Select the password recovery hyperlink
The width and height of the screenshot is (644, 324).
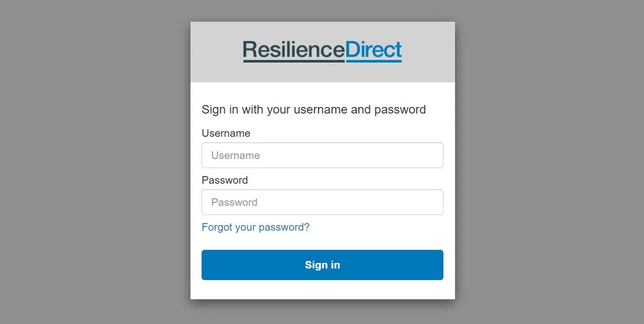pos(255,227)
